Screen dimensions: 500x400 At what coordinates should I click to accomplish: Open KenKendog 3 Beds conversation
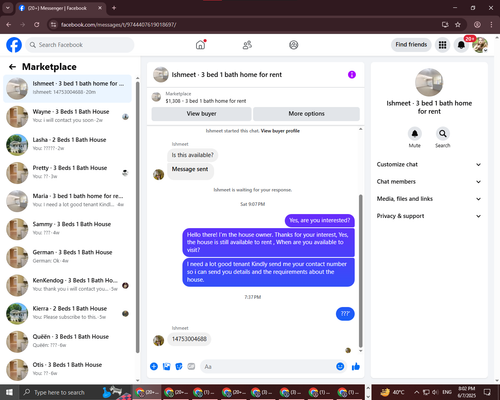(x=67, y=285)
